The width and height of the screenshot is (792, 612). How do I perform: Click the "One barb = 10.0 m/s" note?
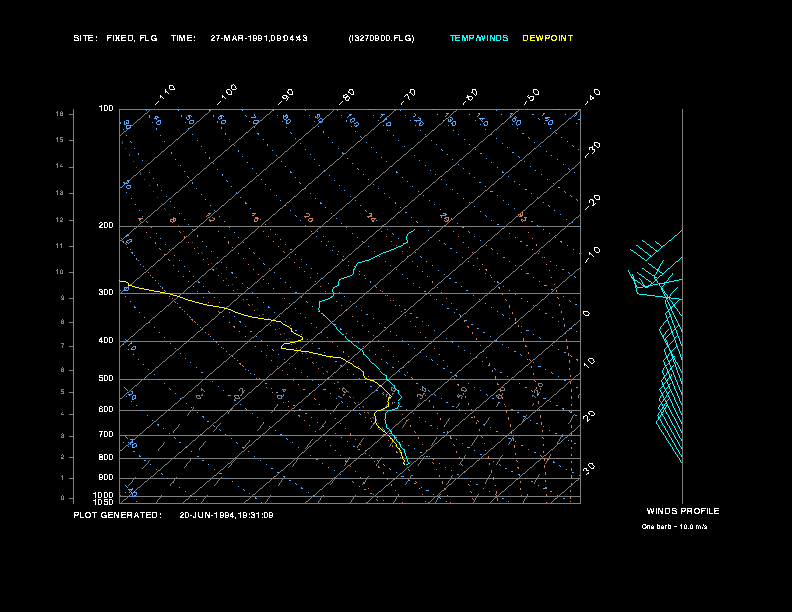(674, 527)
